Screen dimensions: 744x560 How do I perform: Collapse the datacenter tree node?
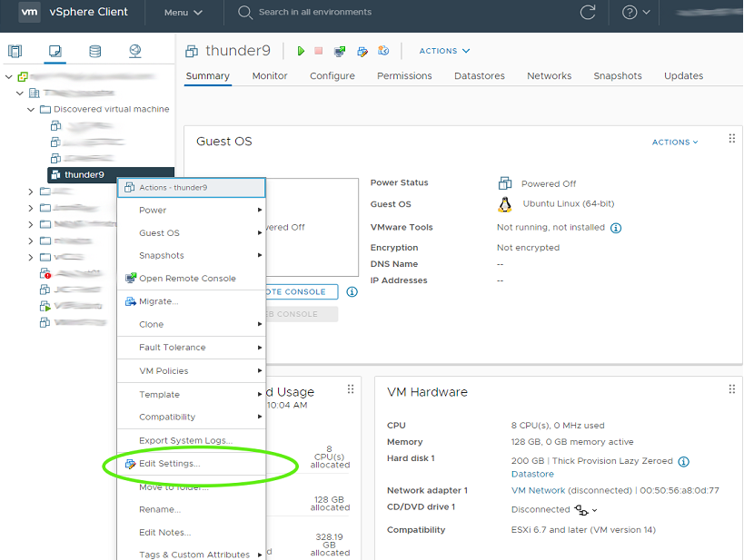20,93
